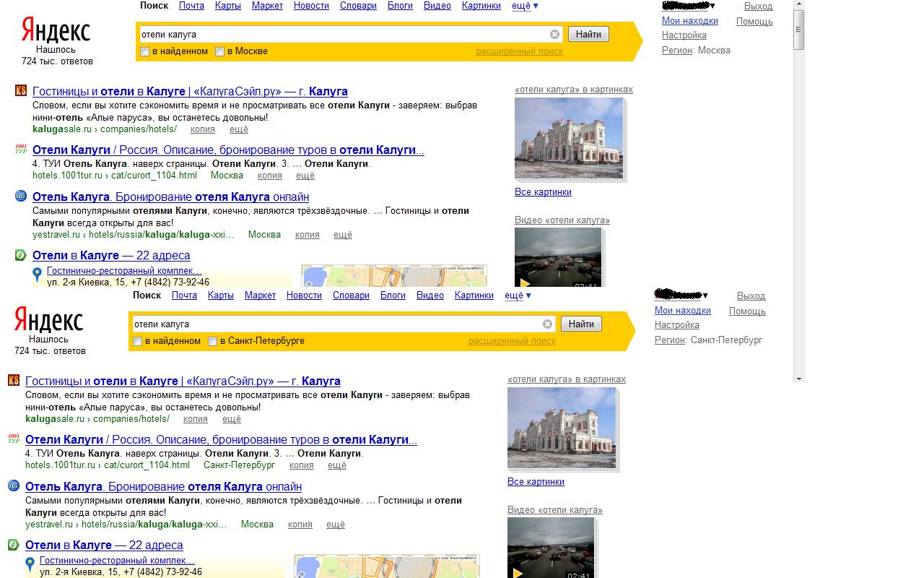Image resolution: width=924 pixels, height=578 pixels.
Task: Clear the search field on the Москва-region page
Action: click(x=554, y=34)
